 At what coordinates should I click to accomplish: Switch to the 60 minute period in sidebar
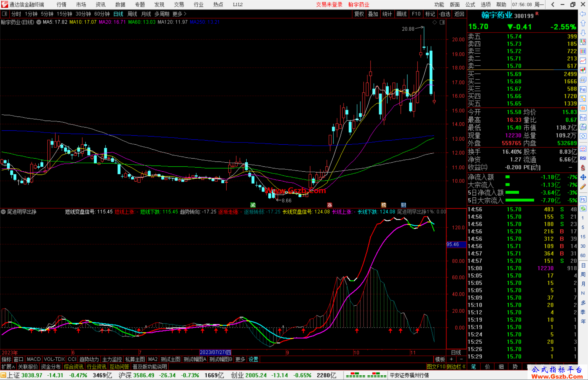[583, 256]
